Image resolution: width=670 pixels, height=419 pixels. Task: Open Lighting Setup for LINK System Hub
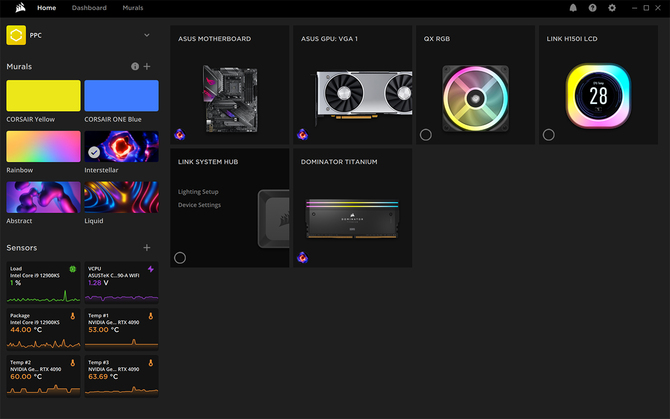click(x=198, y=192)
